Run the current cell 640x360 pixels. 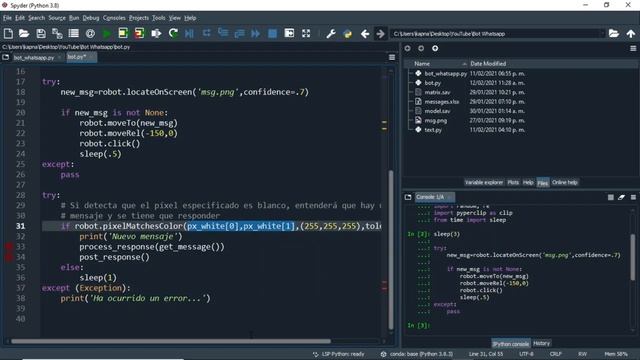(123, 33)
